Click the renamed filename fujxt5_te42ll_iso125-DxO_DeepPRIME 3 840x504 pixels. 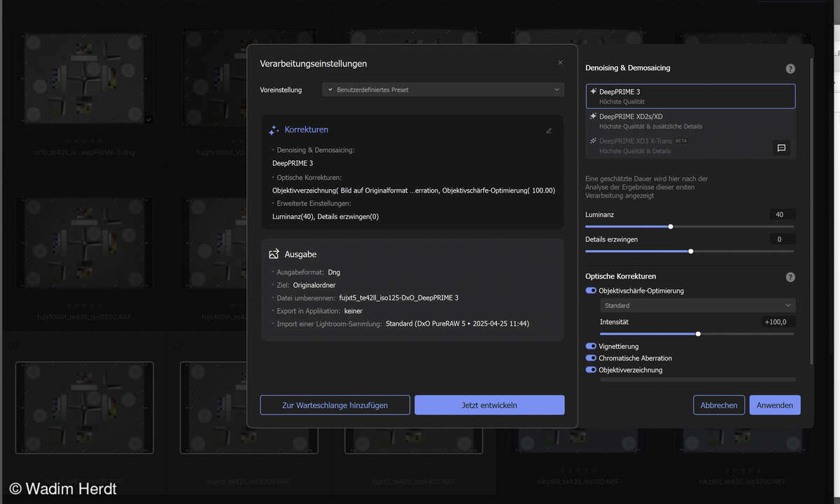pos(399,298)
